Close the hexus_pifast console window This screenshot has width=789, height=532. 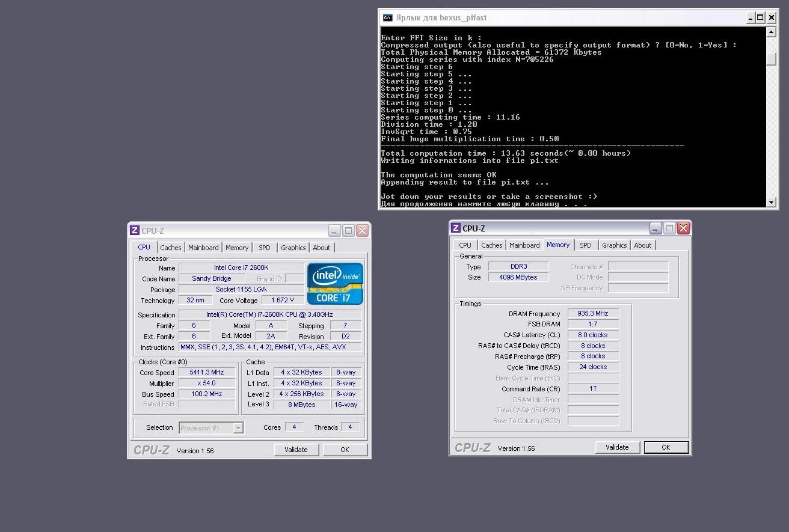[772, 17]
